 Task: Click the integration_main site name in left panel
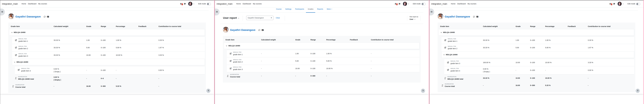pyautogui.click(x=10, y=4)
